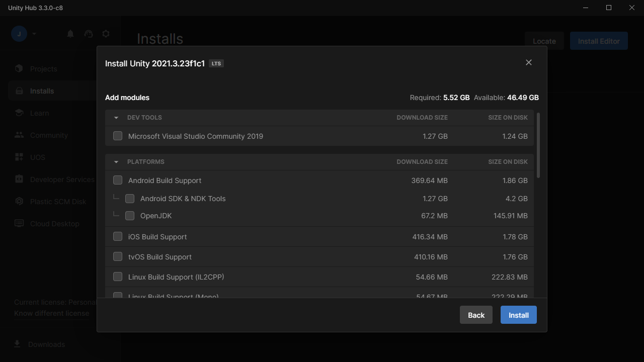Maximize the Unity Hub window
The height and width of the screenshot is (362, 644).
[x=609, y=8]
